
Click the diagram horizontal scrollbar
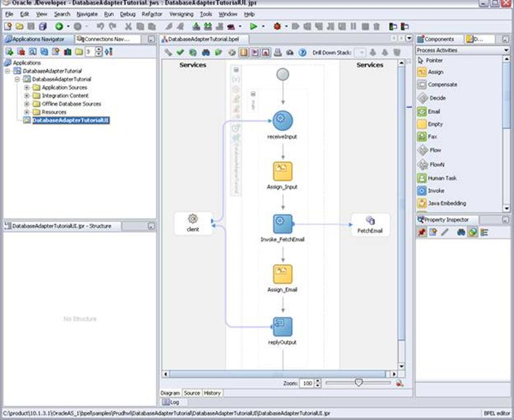tap(277, 374)
